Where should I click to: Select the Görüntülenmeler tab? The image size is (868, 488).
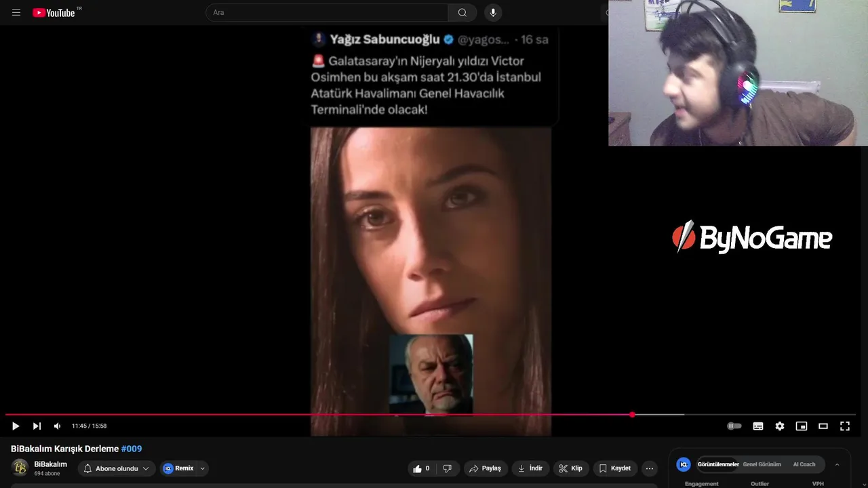[x=718, y=464]
